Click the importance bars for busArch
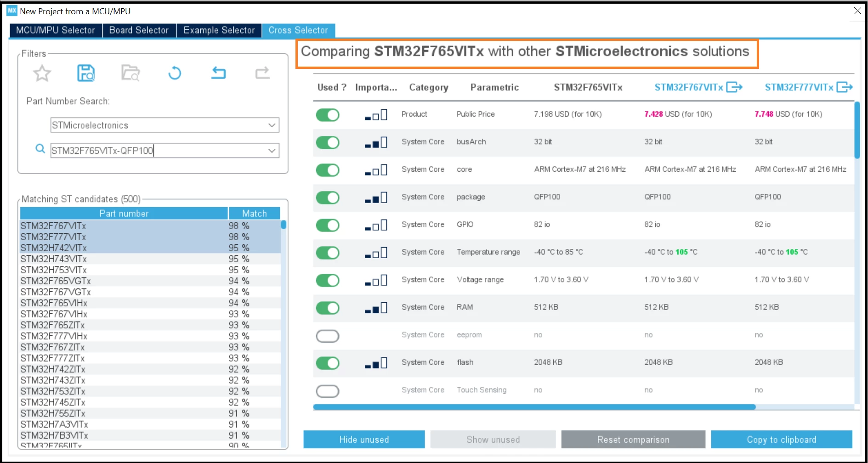Screen dimensions: 868x463 (x=376, y=142)
